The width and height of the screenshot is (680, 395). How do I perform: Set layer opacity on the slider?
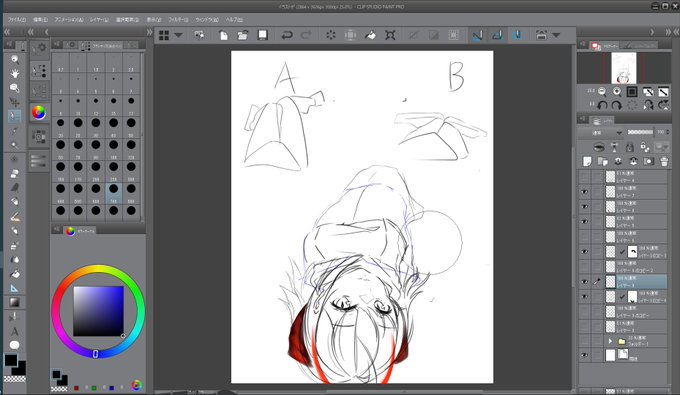pyautogui.click(x=641, y=132)
